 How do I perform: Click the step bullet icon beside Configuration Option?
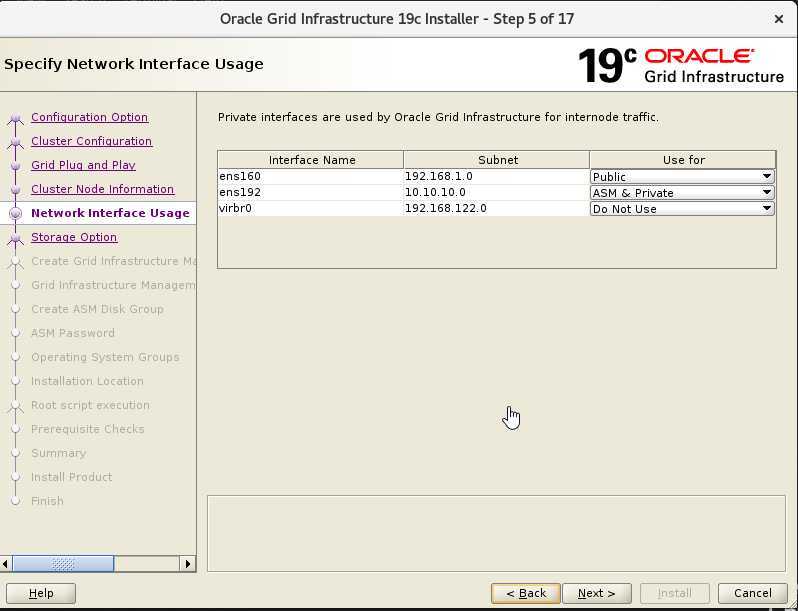16,119
